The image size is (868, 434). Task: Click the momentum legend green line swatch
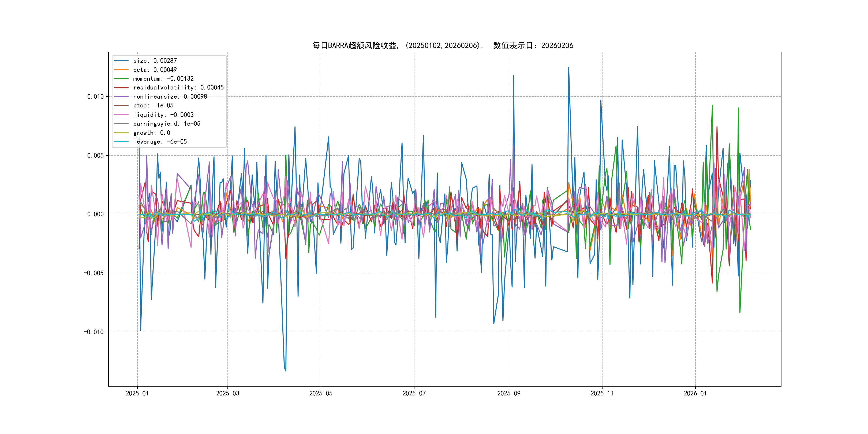click(121, 78)
